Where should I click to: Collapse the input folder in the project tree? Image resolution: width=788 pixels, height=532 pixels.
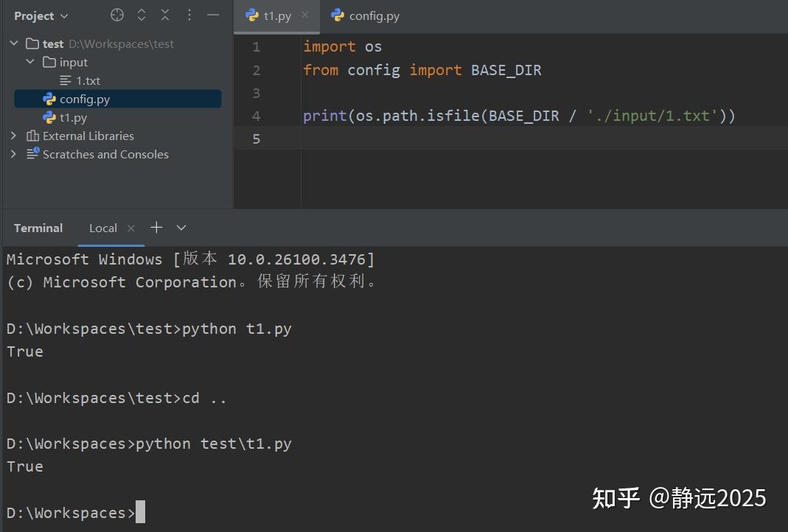(29, 62)
